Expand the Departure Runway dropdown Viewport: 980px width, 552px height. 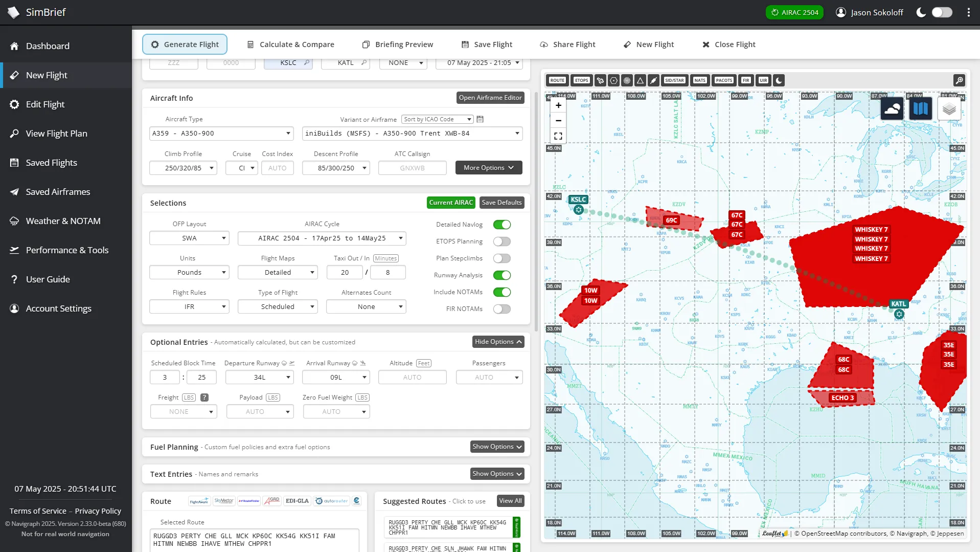[x=259, y=378]
